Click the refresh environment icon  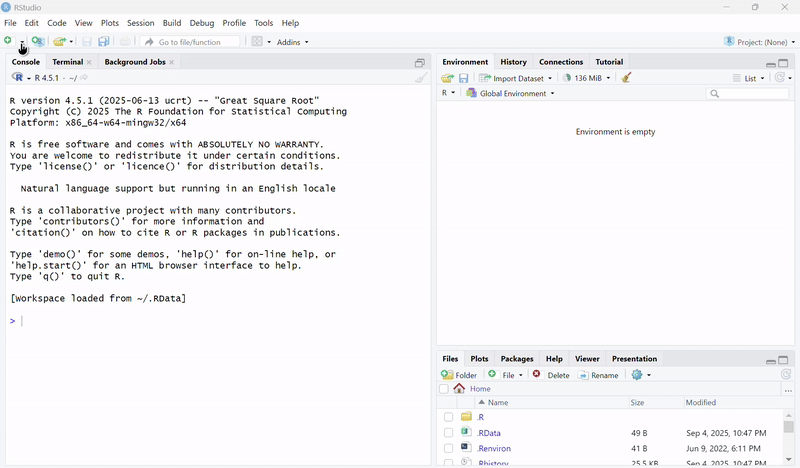coord(780,78)
